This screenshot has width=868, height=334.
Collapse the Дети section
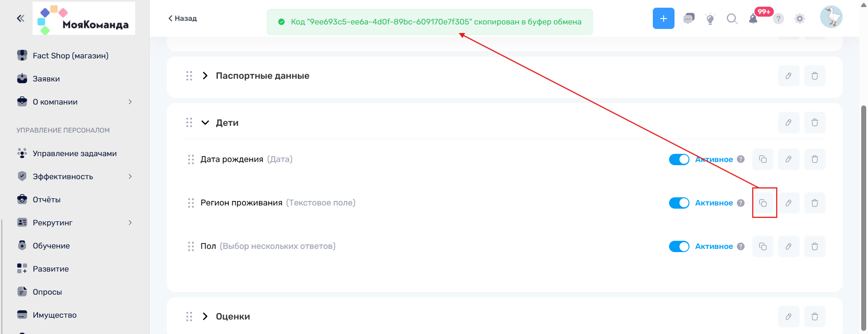tap(205, 123)
